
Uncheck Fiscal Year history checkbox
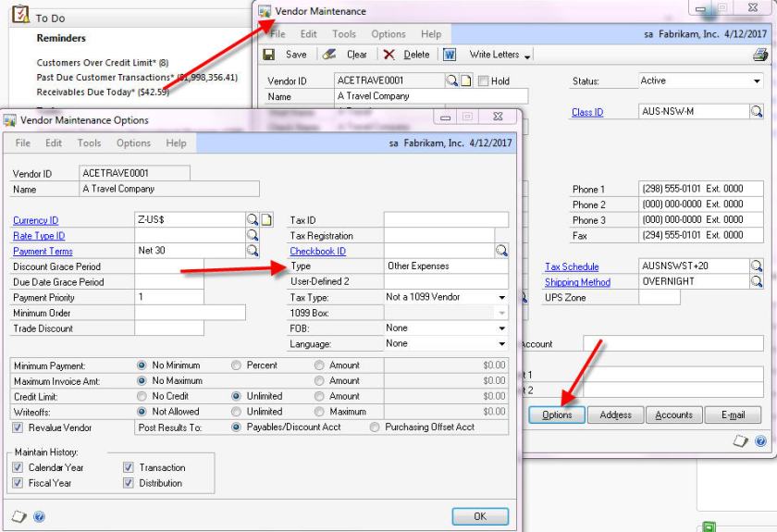pyautogui.click(x=18, y=483)
